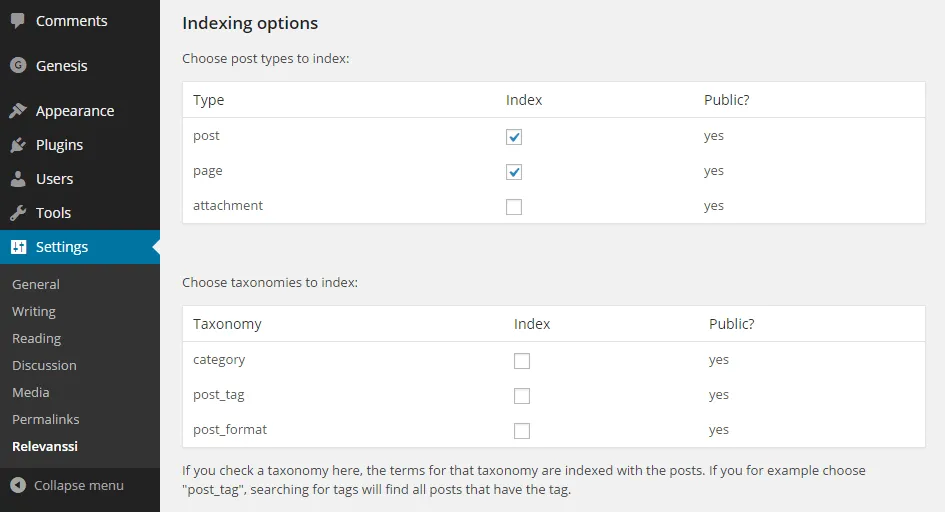This screenshot has width=945, height=512.
Task: Enable indexing for post_tag taxonomy
Action: pyautogui.click(x=521, y=396)
